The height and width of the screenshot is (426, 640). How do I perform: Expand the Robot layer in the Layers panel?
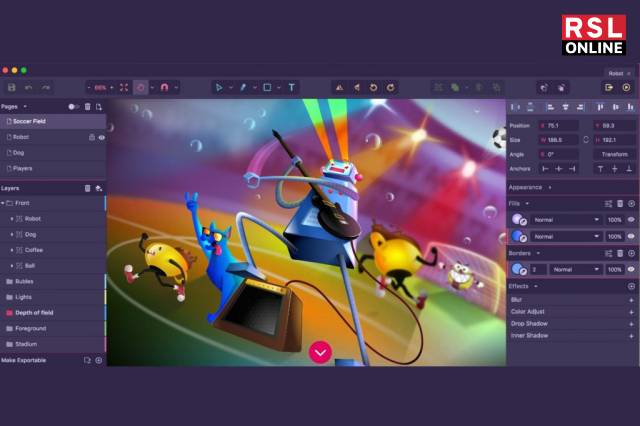tap(12, 219)
